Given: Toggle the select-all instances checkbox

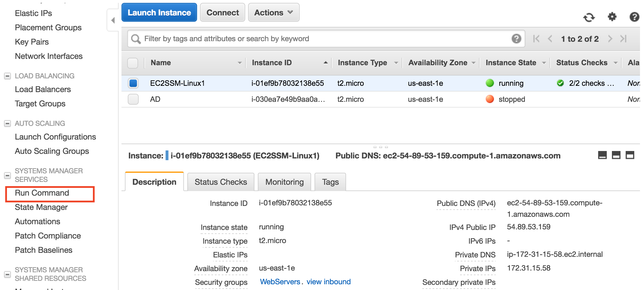Looking at the screenshot, I should tap(133, 63).
